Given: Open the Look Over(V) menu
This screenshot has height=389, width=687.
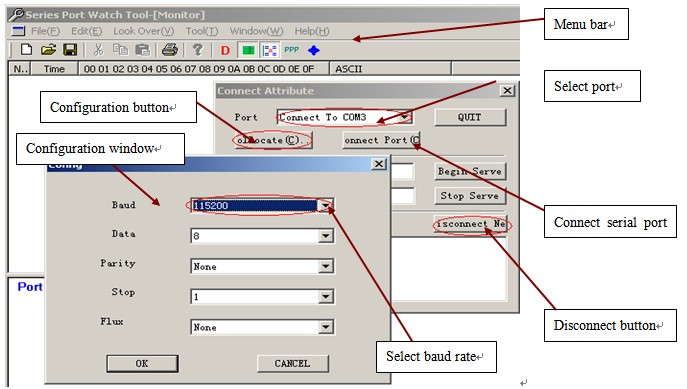Looking at the screenshot, I should click(x=144, y=31).
